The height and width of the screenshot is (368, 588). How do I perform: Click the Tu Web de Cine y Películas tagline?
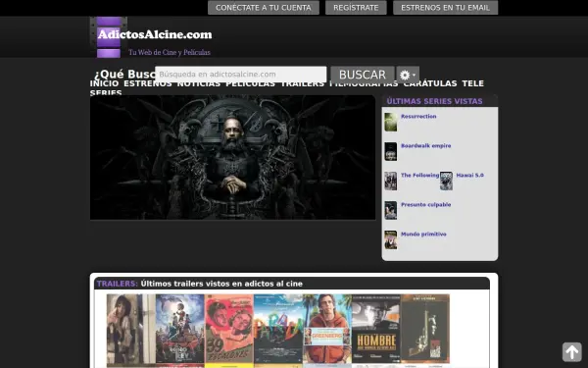pyautogui.click(x=170, y=52)
